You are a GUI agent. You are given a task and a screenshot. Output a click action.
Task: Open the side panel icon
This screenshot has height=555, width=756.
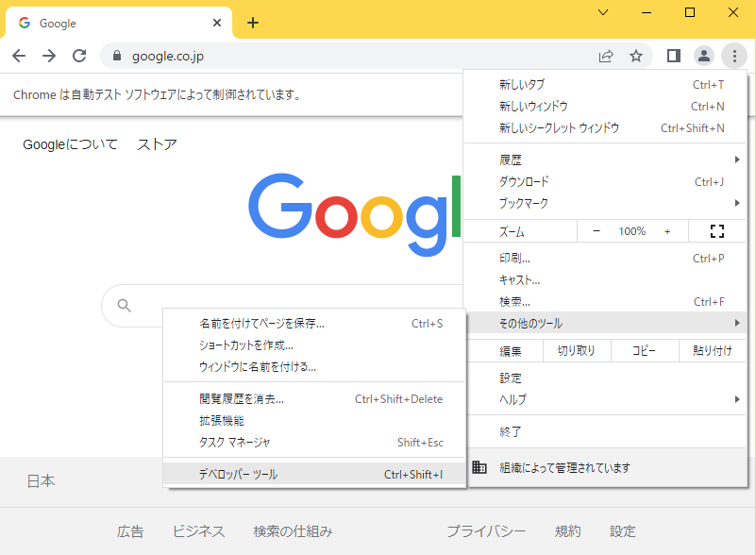point(672,56)
